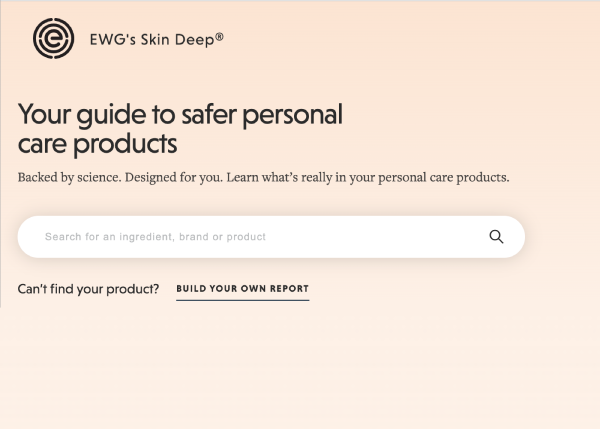Click the left edge of the search box

(x=28, y=237)
